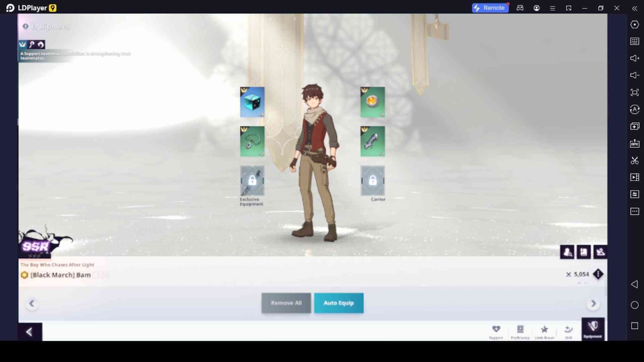Open LDPlayer hamburger menu
The image size is (644, 362).
(x=553, y=8)
